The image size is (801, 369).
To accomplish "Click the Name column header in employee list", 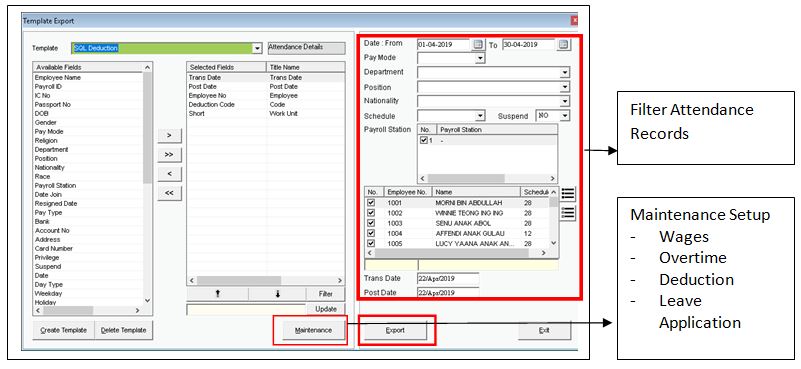I will [476, 192].
